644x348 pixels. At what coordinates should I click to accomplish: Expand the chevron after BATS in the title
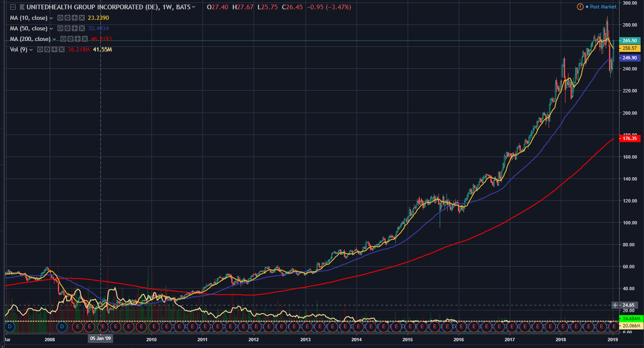(194, 7)
